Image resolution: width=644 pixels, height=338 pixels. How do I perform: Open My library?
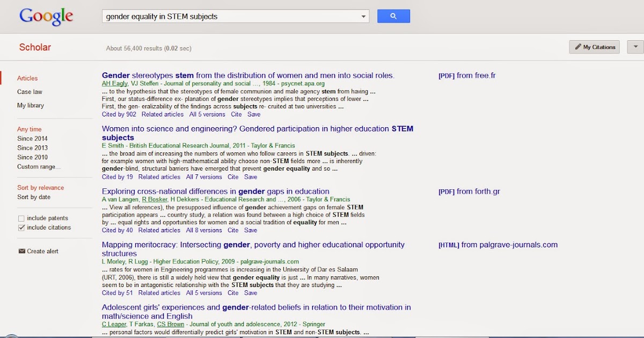(30, 105)
